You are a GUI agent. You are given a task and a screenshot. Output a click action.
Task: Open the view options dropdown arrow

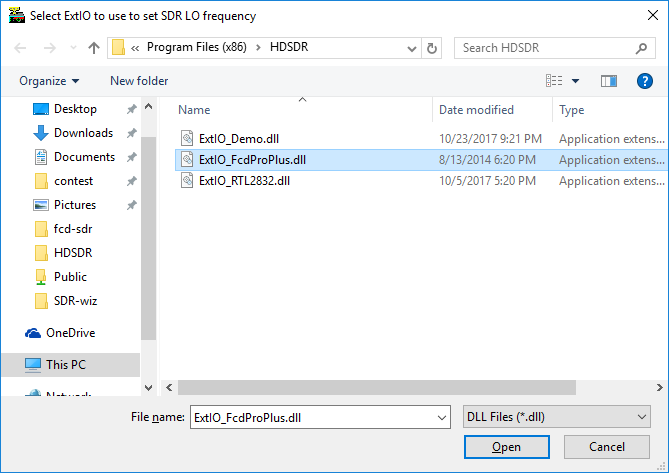coord(575,81)
